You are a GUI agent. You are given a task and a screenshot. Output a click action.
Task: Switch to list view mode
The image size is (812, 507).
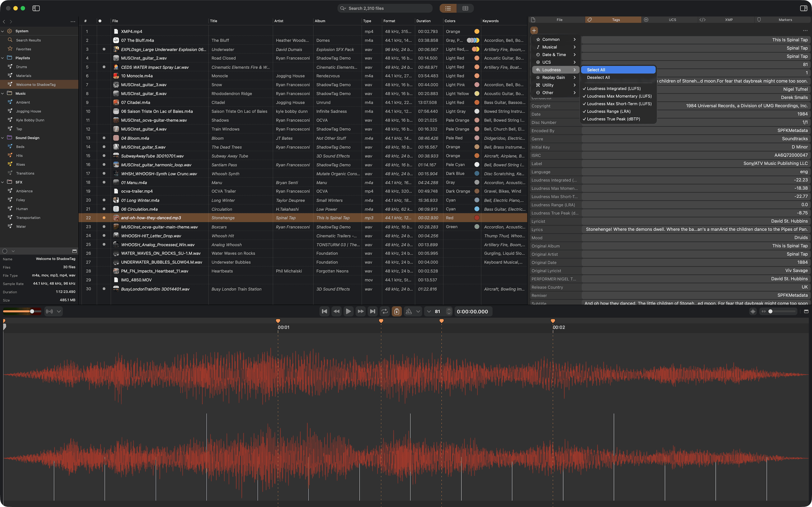(x=448, y=8)
